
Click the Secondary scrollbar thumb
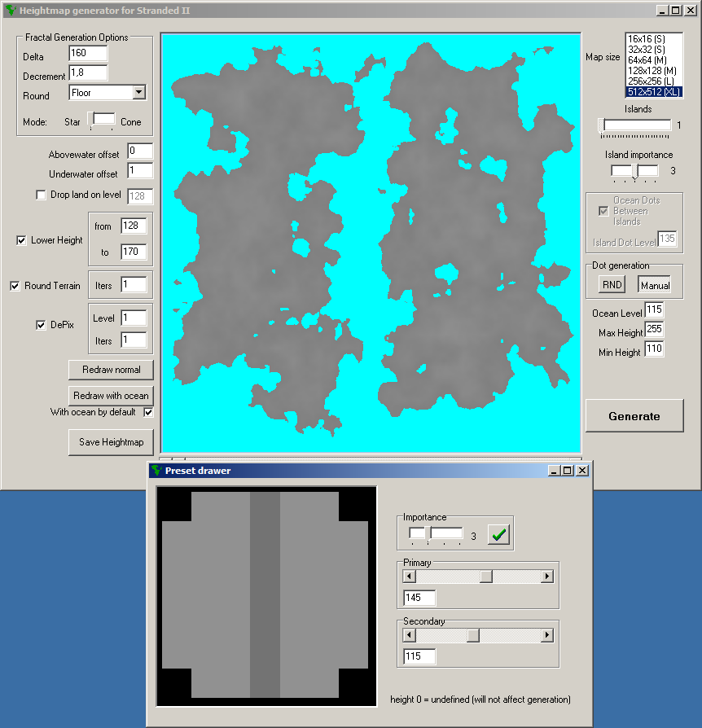click(x=473, y=635)
